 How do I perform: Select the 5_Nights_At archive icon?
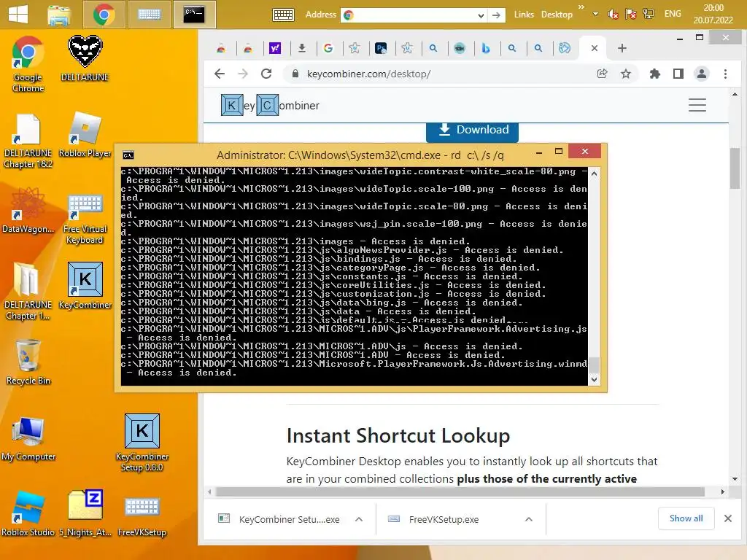pyautogui.click(x=85, y=513)
